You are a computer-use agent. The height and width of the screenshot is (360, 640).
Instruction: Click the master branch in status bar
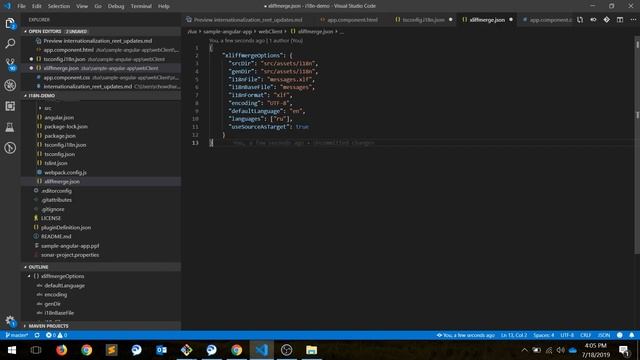(17, 335)
